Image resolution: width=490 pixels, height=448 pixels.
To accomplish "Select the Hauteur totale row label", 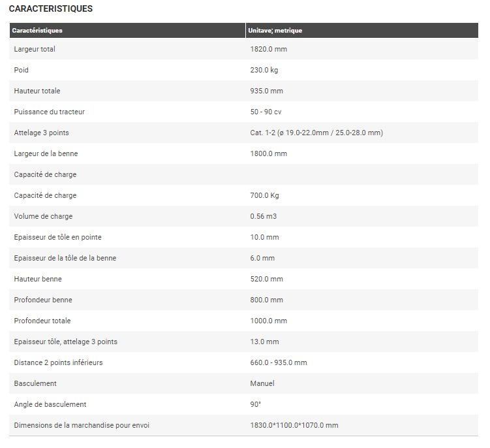I will (x=37, y=91).
